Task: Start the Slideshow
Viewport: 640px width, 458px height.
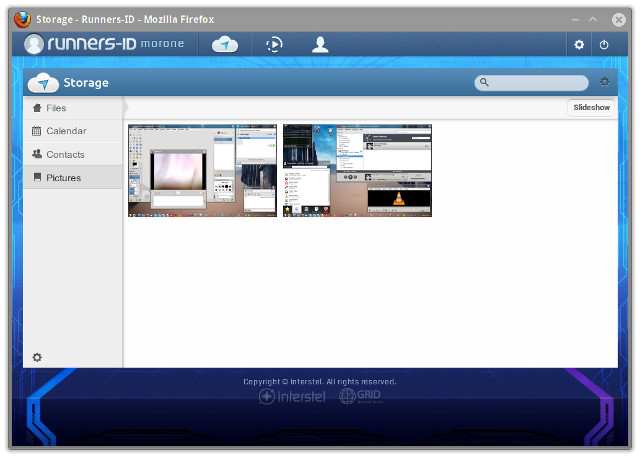Action: pos(591,107)
